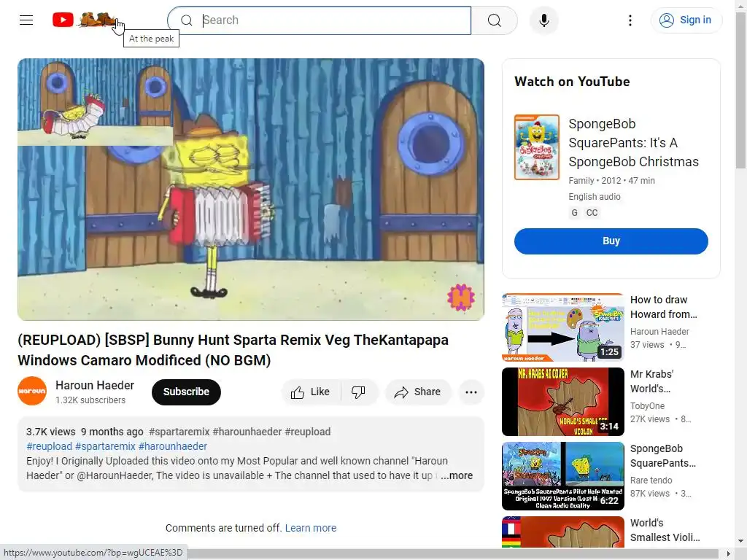The image size is (747, 560).
Task: Open the blue #reupload hashtag
Action: (49, 447)
